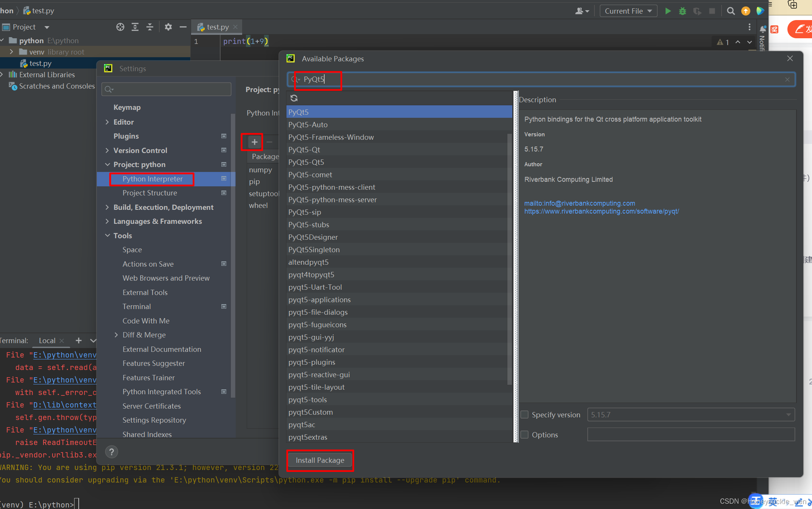The image size is (812, 509).
Task: Expand the Version Control settings section
Action: [x=107, y=150]
